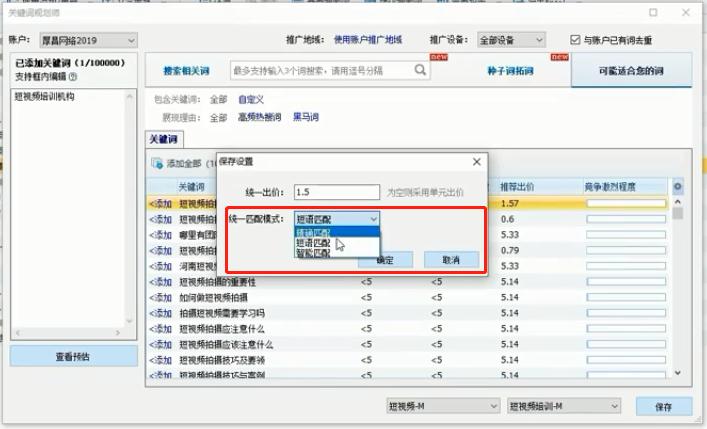Click the 自定义 filter for 包含关键词
Viewport: 707px width, 429px height.
click(x=251, y=99)
